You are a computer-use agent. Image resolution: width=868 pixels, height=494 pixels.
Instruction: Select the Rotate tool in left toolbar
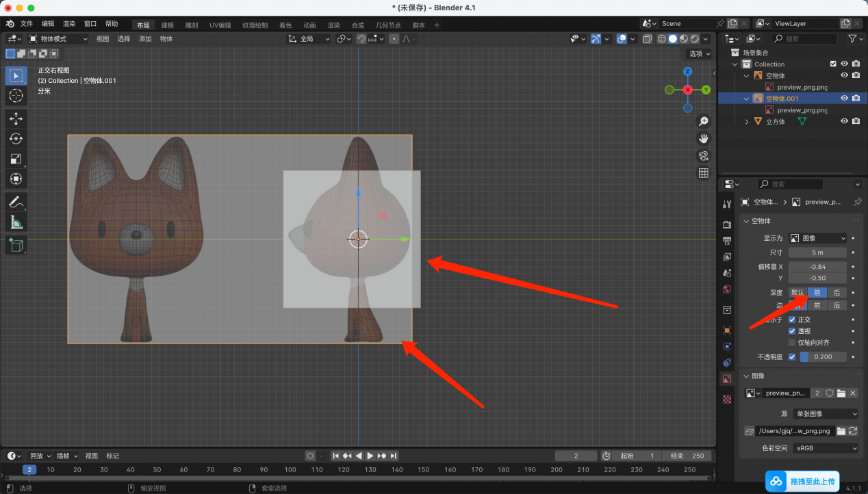click(x=16, y=139)
